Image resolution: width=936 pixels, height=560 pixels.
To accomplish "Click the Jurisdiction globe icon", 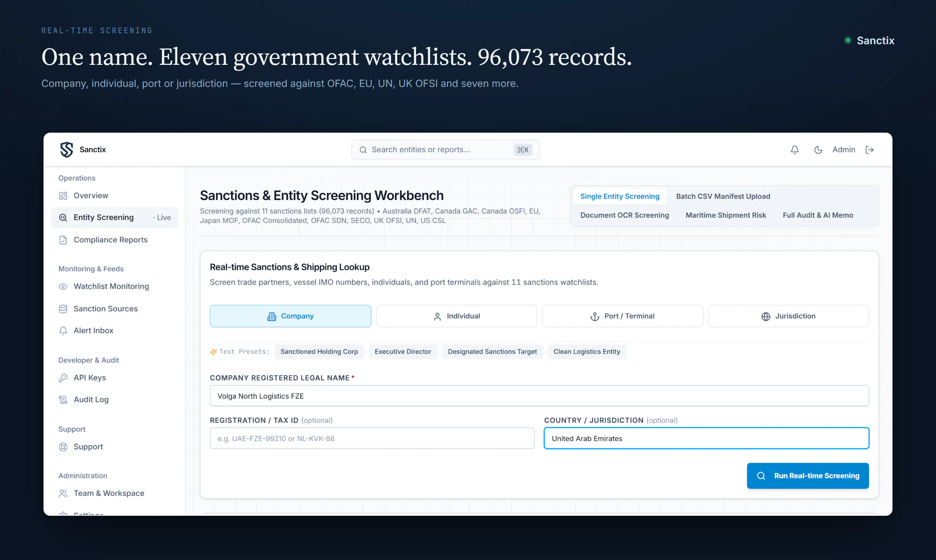I will [766, 316].
